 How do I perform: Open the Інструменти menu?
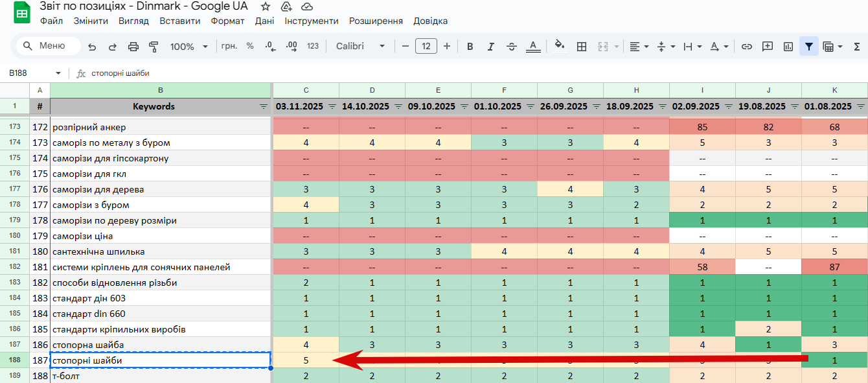[x=312, y=21]
